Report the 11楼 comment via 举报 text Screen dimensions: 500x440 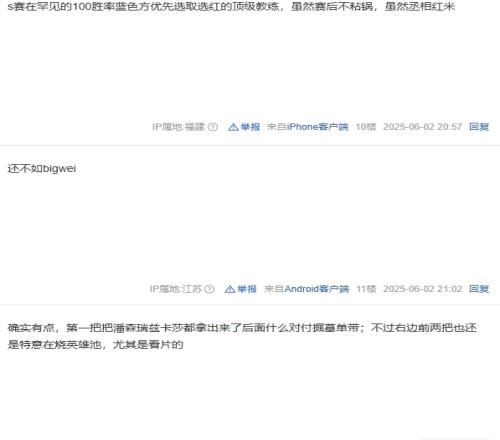[x=247, y=289]
